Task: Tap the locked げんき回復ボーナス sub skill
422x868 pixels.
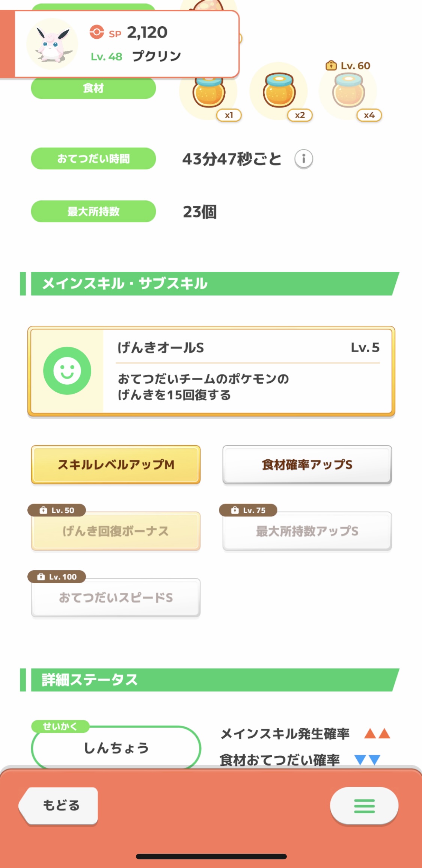Action: tap(116, 531)
